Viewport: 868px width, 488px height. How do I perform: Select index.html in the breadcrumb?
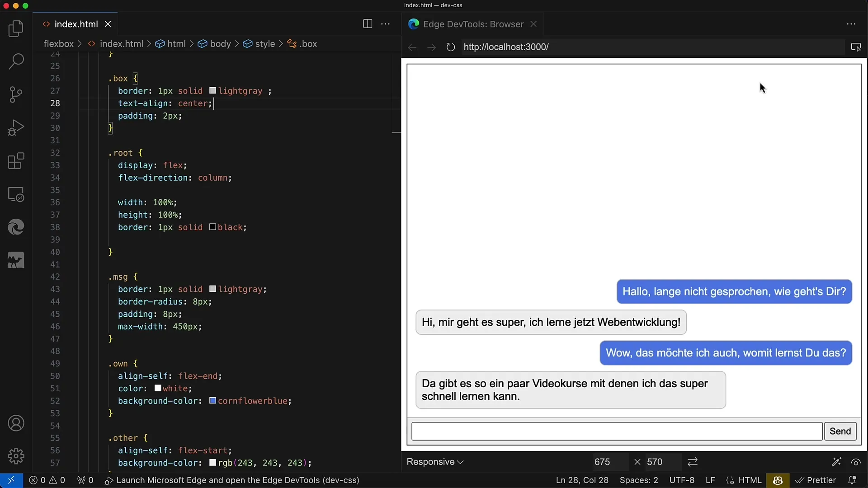[121, 44]
